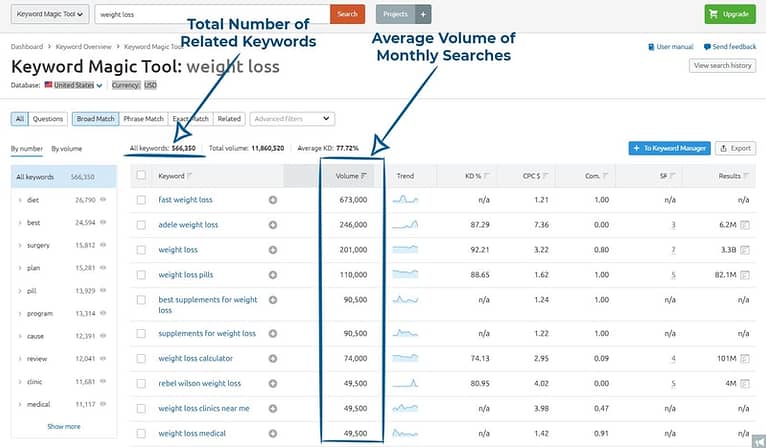Select 'All keywords' group in sidebar
The height and width of the screenshot is (448, 766).
pos(64,177)
